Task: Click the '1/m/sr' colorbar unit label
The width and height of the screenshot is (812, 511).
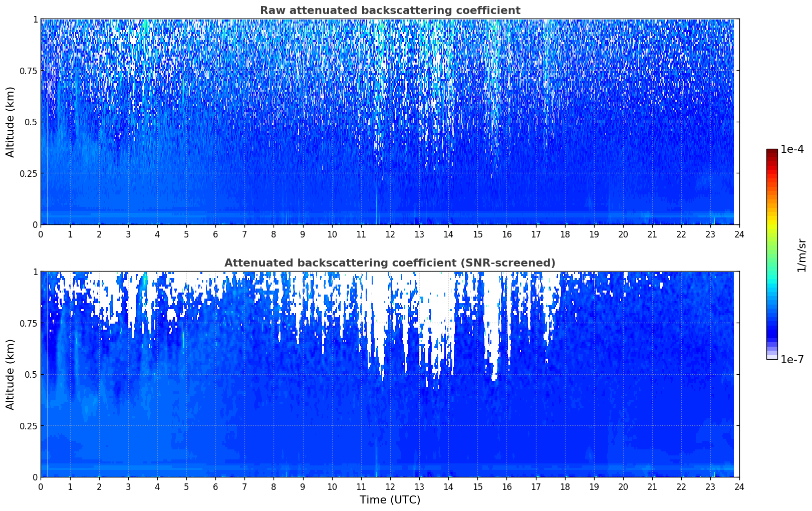Action: point(801,255)
